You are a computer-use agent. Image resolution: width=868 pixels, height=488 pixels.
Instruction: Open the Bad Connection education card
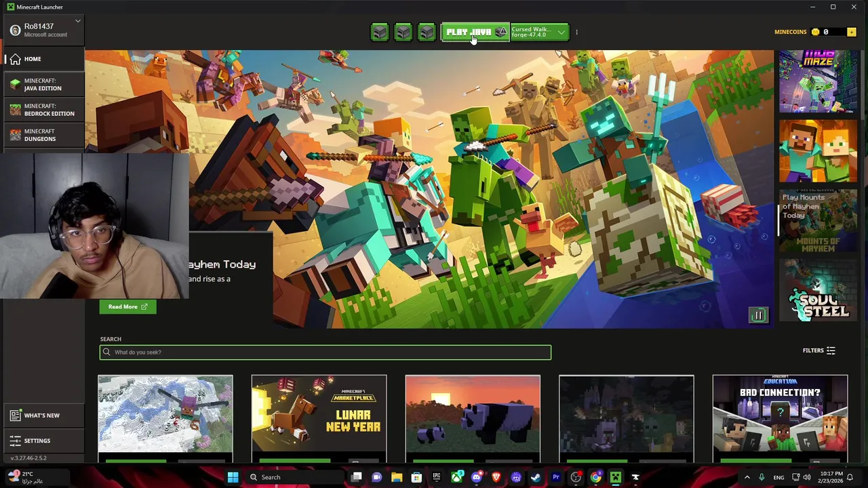(780, 419)
